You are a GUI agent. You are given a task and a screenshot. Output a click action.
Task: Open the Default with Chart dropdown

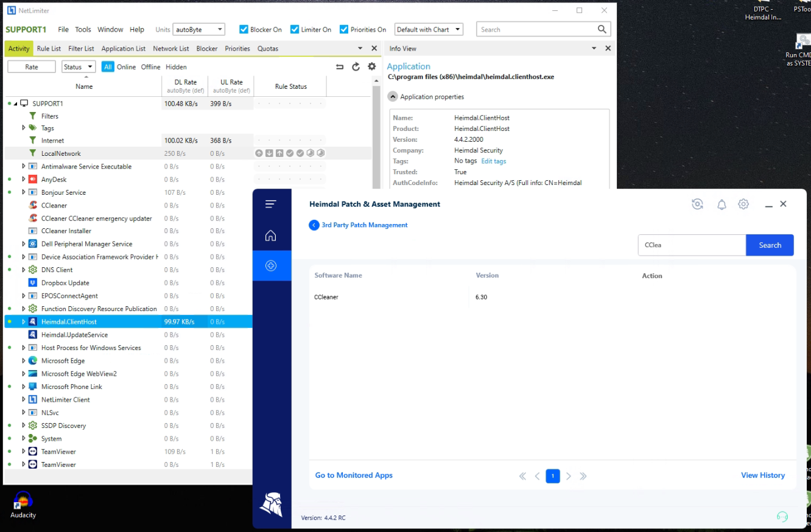pyautogui.click(x=429, y=29)
